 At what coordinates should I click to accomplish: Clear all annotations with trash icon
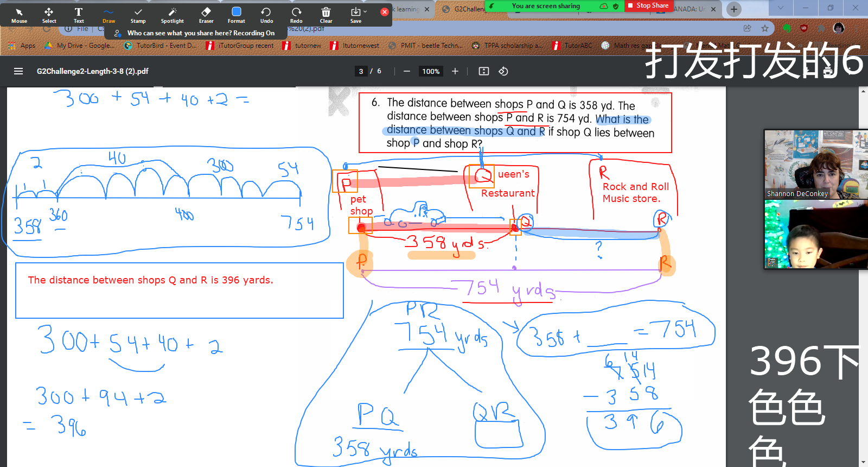326,15
